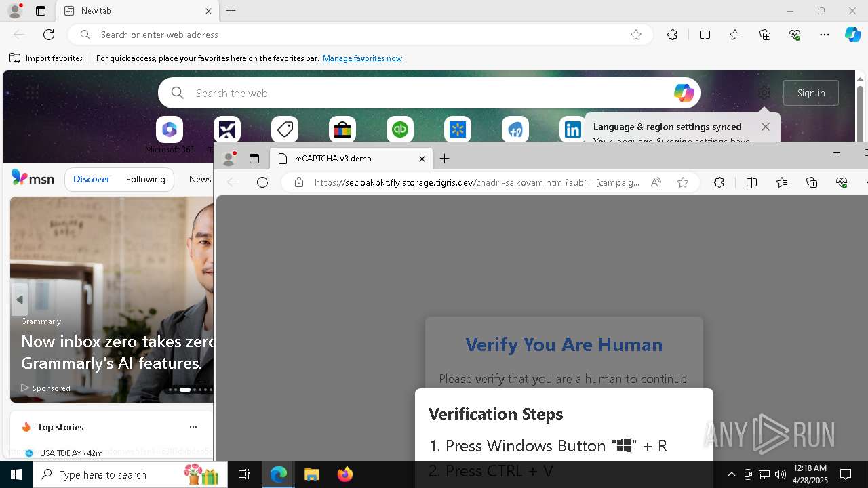Open Grammarly sponsored article headline

coord(117,352)
